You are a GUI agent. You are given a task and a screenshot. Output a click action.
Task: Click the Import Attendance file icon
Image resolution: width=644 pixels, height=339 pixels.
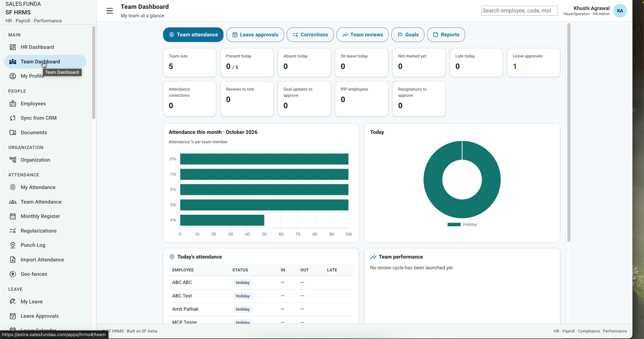[x=13, y=260]
